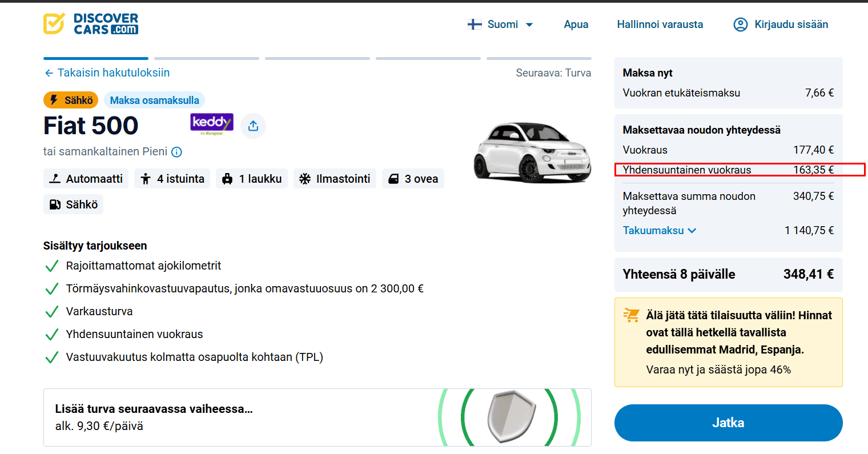The image size is (868, 454).
Task: Click the shield protection graphic
Action: click(x=512, y=417)
